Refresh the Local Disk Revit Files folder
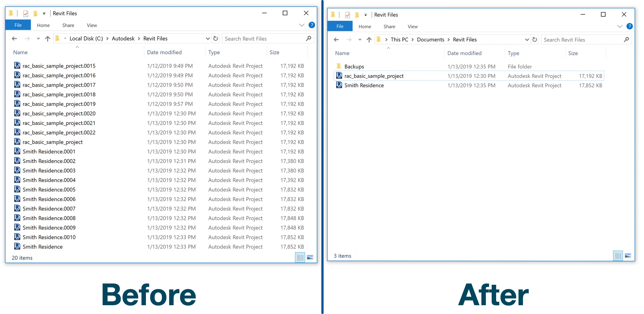 coord(216,39)
